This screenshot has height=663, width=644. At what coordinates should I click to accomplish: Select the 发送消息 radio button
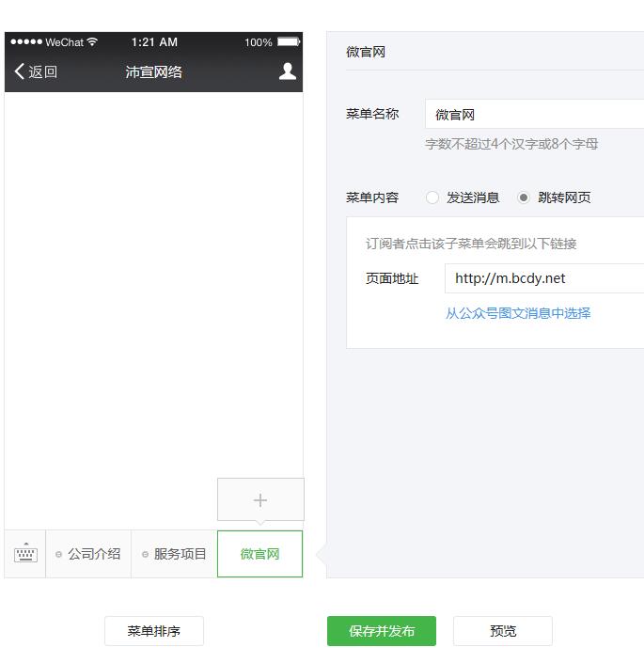(x=432, y=197)
